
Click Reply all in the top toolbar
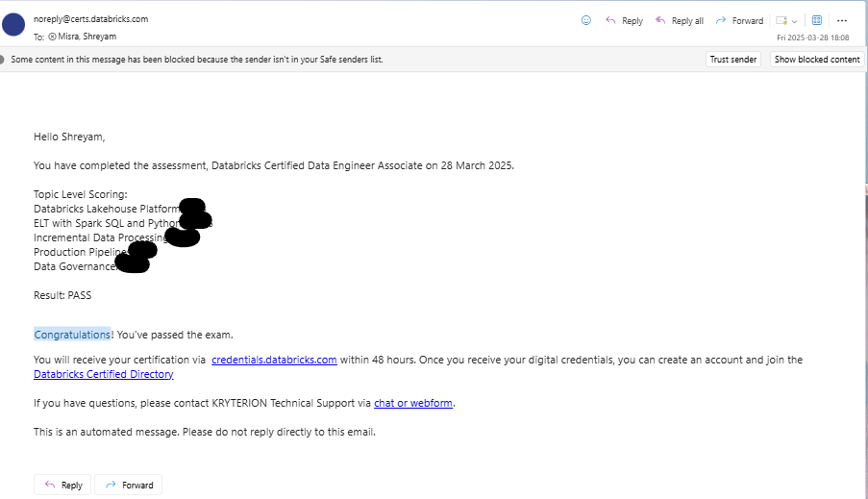pos(680,20)
